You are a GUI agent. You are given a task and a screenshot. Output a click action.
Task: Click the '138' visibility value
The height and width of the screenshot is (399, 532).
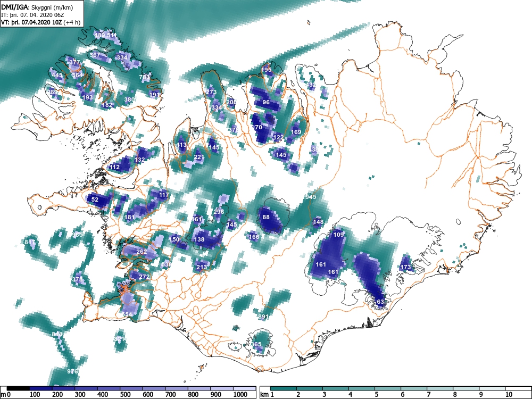coord(199,239)
